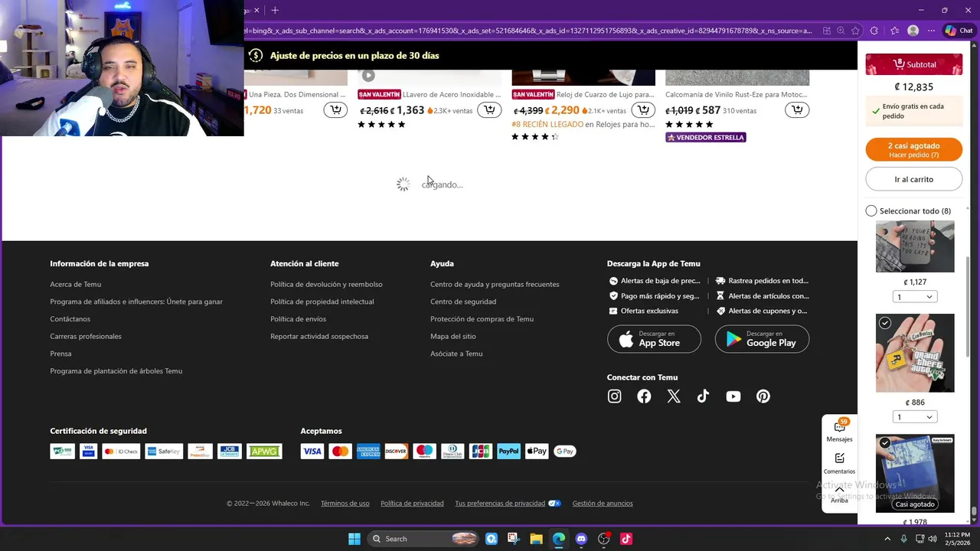The image size is (980, 551).
Task: Launch Discord from the taskbar
Action: [x=581, y=539]
